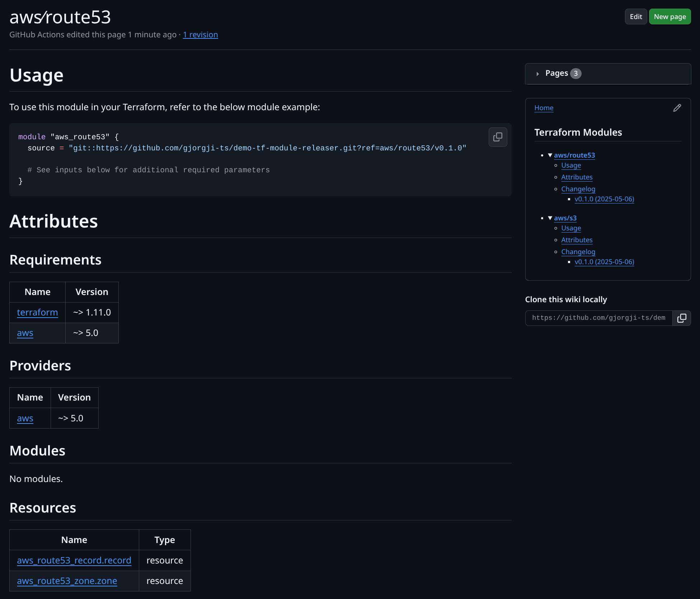Click the Edit button
This screenshot has height=599, width=700.
point(636,17)
